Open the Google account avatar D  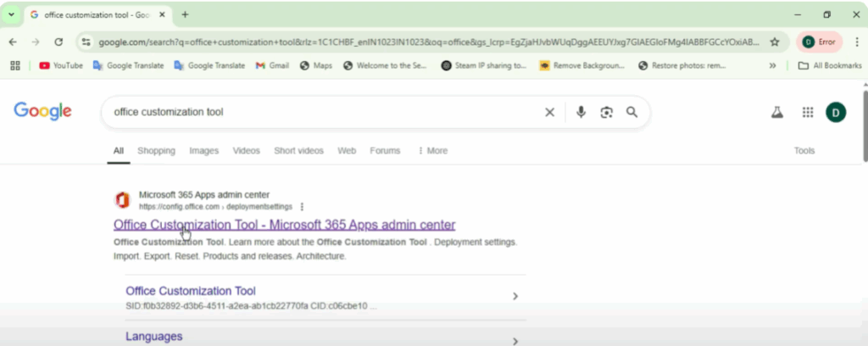click(836, 113)
